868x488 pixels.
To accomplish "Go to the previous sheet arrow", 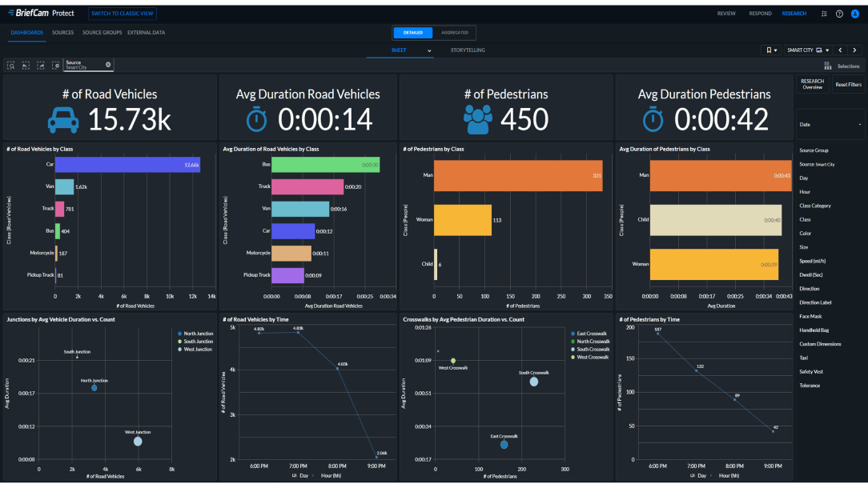I will 840,50.
